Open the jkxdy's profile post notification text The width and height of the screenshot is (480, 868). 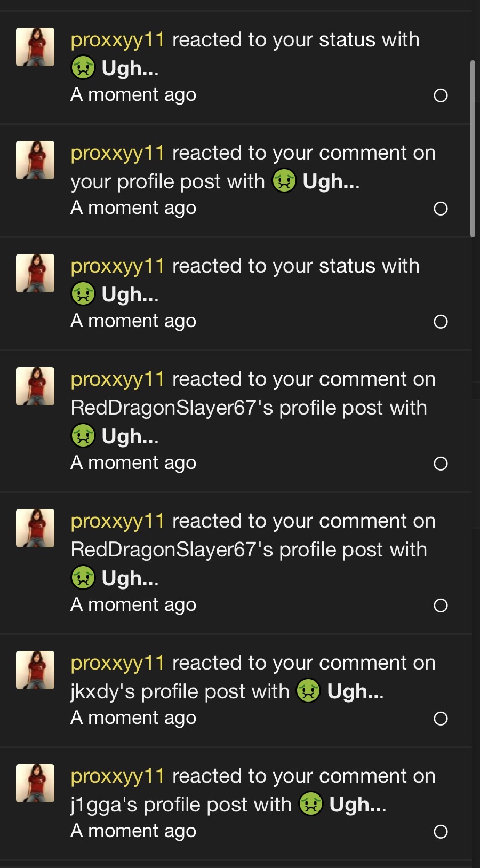tap(253, 677)
